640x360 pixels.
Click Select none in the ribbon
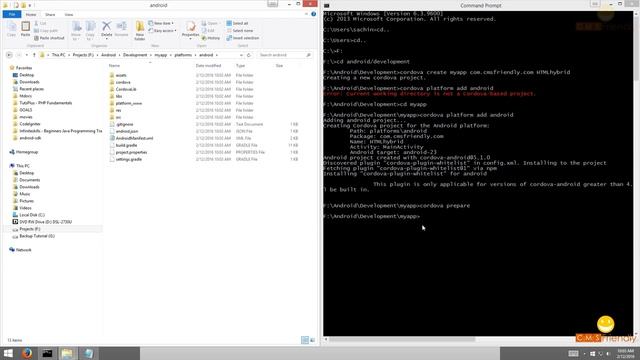click(x=240, y=31)
